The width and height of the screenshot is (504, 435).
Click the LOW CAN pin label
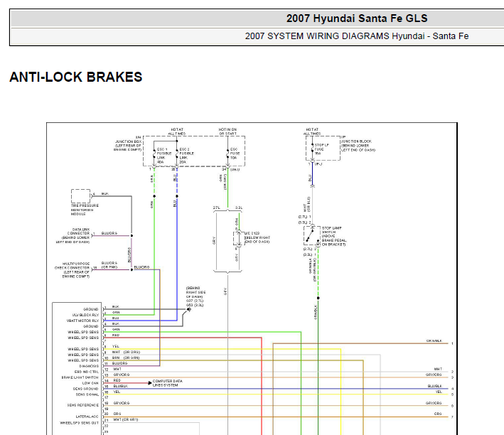90,383
